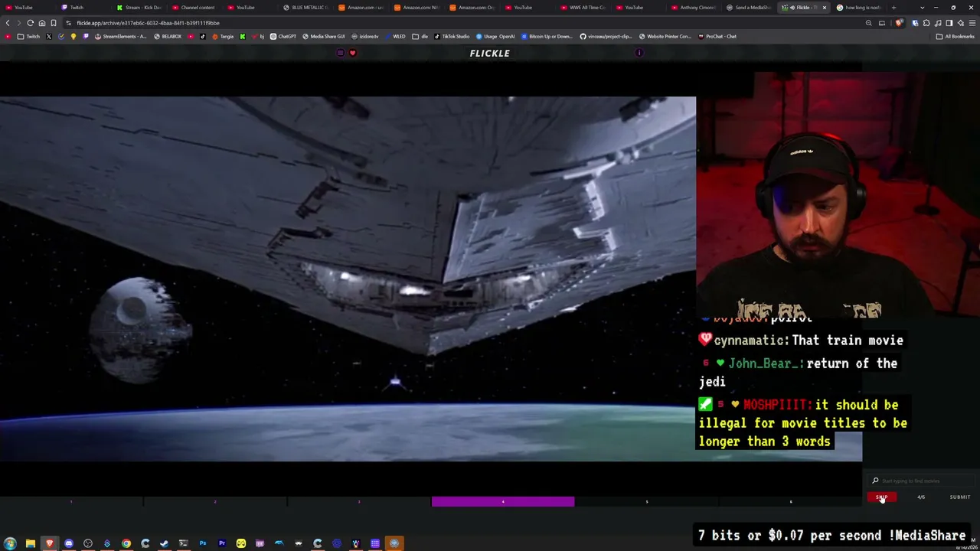Open the extensions puzzle icon
This screenshot has height=551, width=980.
926,23
